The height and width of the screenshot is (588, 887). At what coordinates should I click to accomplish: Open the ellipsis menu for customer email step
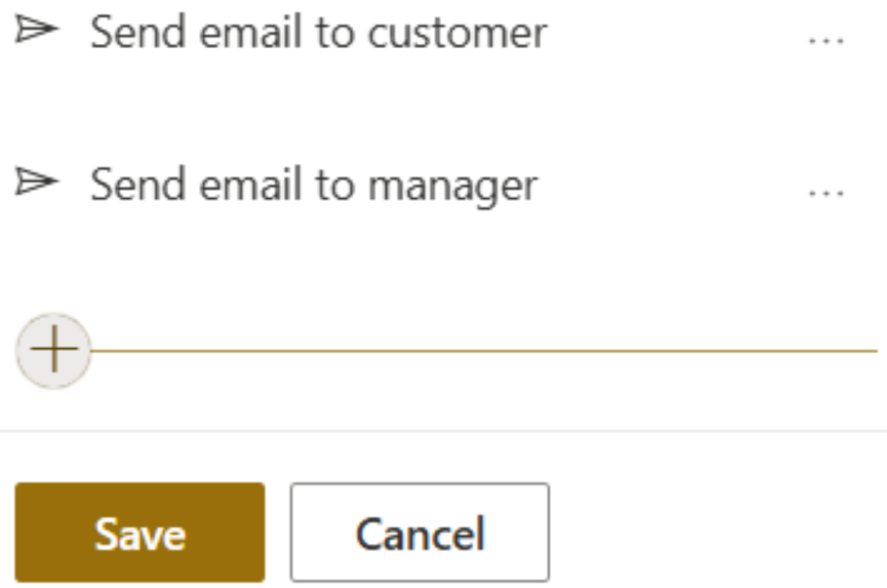(826, 41)
